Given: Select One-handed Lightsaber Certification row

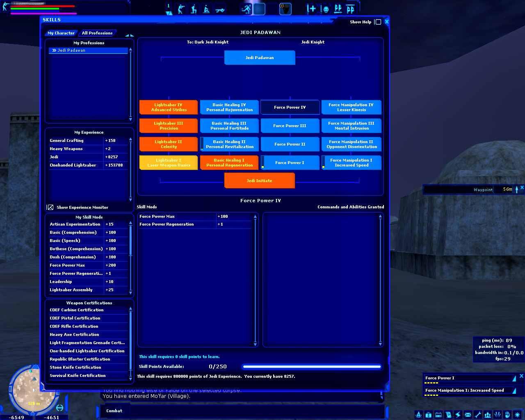Looking at the screenshot, I should click(x=89, y=351).
